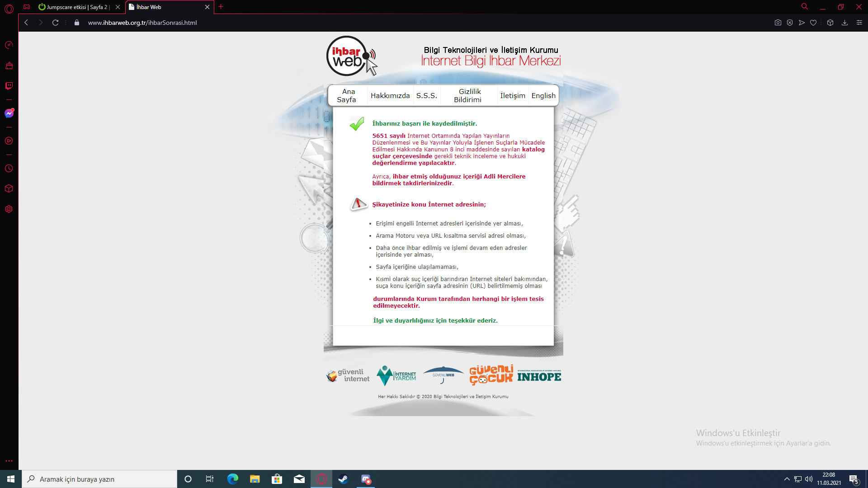Click the snapshot camera icon in address bar

click(778, 23)
